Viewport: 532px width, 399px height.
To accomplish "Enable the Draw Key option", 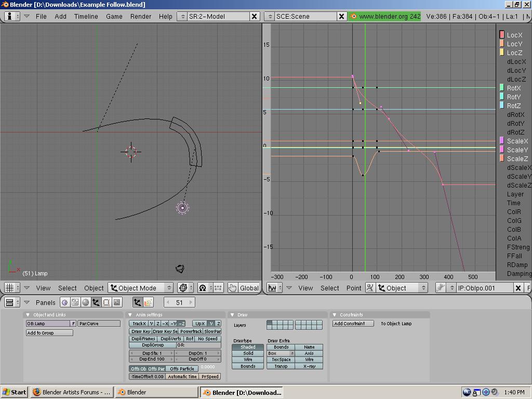I will [x=140, y=331].
